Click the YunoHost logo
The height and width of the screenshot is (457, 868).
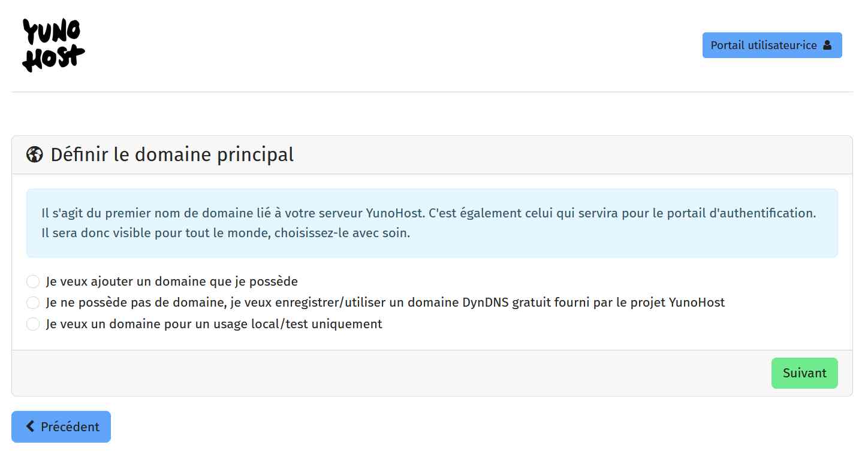pos(53,46)
